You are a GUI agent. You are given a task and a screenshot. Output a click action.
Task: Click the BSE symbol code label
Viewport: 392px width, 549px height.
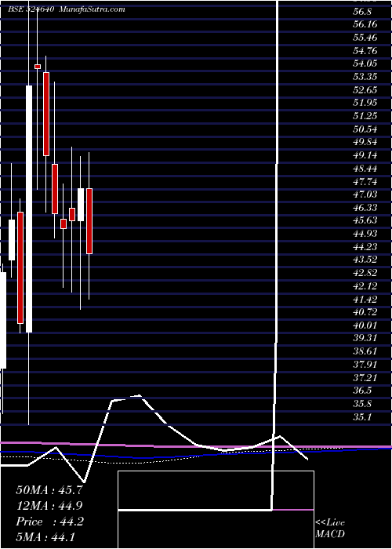(x=31, y=9)
